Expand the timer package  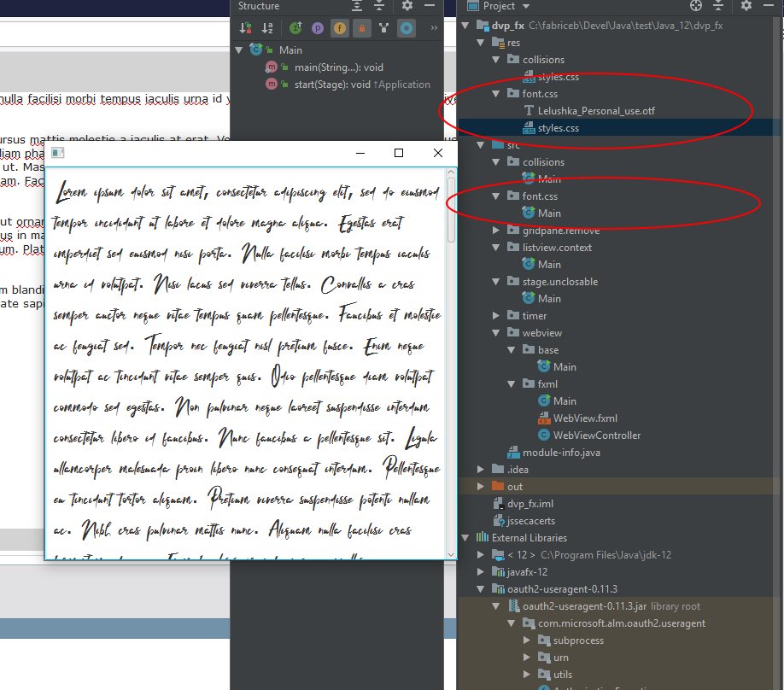tap(496, 315)
